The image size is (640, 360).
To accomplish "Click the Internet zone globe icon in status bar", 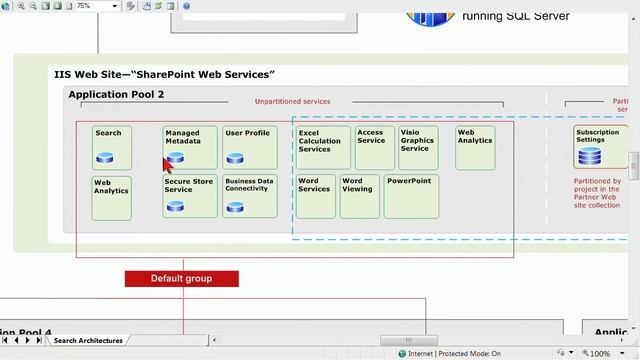I will tap(402, 353).
